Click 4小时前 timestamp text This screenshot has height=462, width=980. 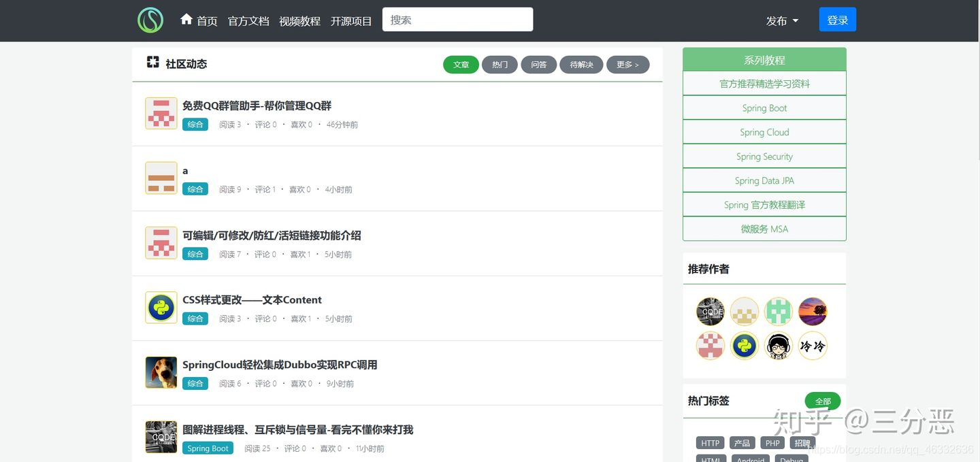(x=338, y=189)
